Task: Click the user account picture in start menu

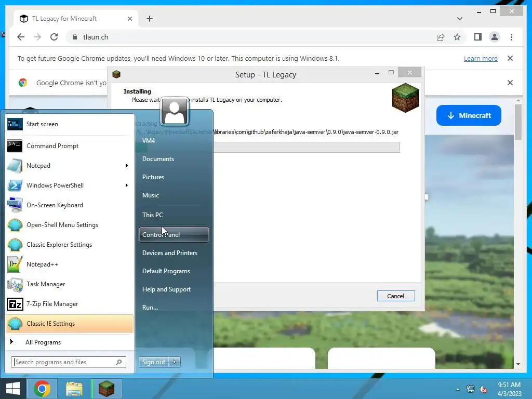Action: pyautogui.click(x=175, y=111)
